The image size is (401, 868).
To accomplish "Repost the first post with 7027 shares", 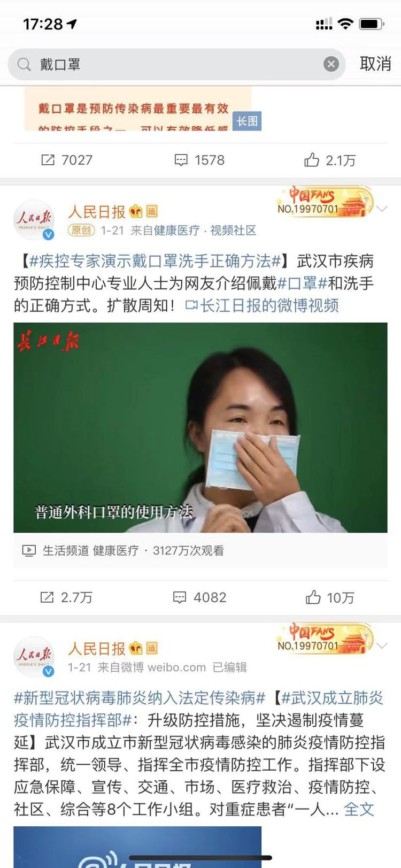I will (67, 160).
